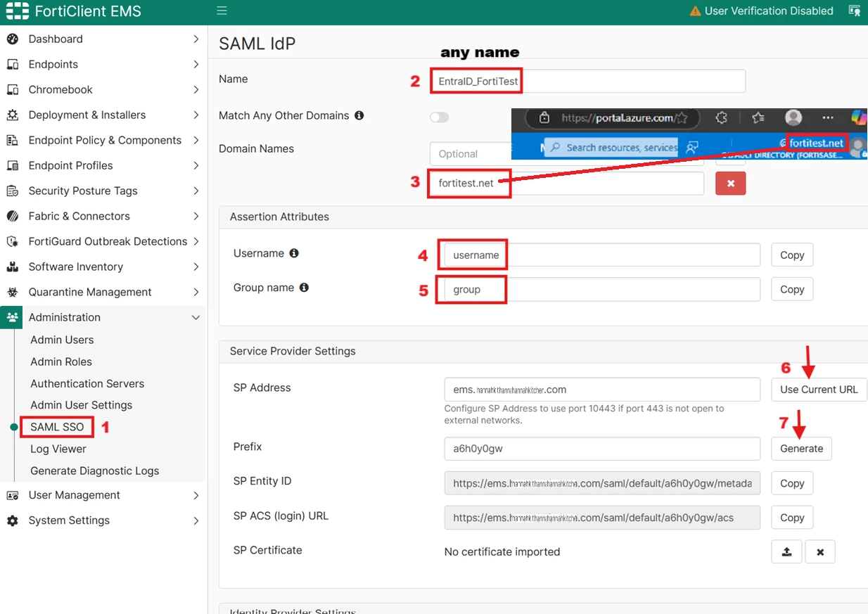Click the SP ACS (login) URL field

pyautogui.click(x=602, y=518)
